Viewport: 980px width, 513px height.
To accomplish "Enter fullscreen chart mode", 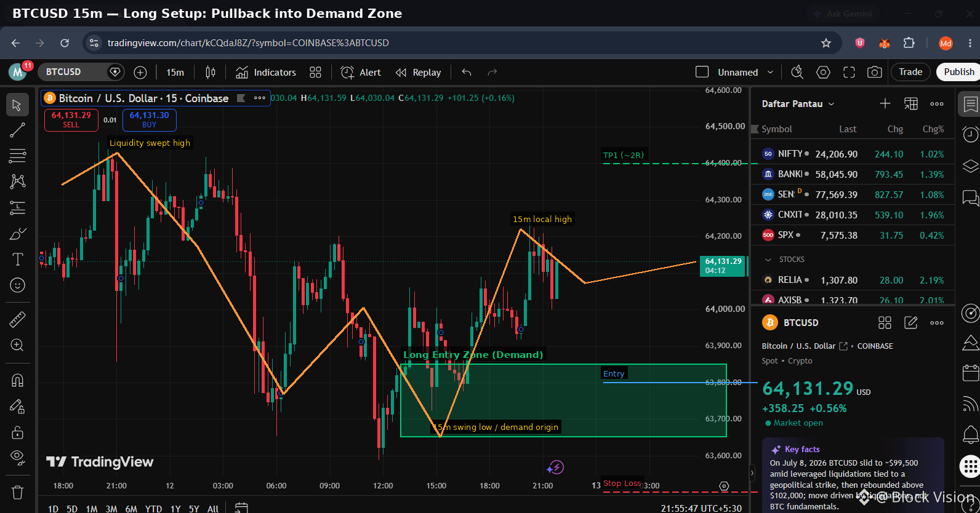I will 849,72.
